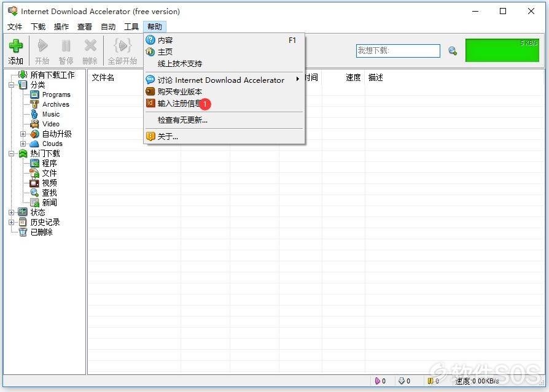Viewport: 549px width, 392px height.
Task: Click the green speed graph panel
Action: tap(502, 50)
